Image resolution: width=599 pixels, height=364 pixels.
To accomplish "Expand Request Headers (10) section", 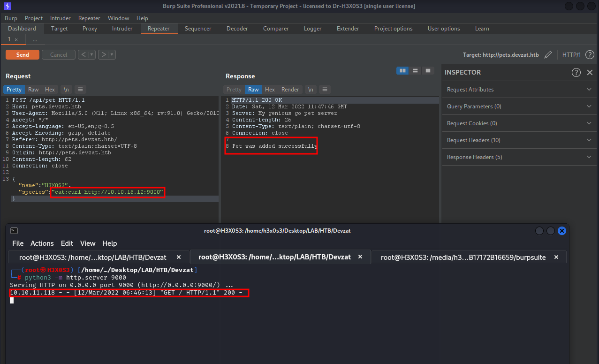I will 520,140.
